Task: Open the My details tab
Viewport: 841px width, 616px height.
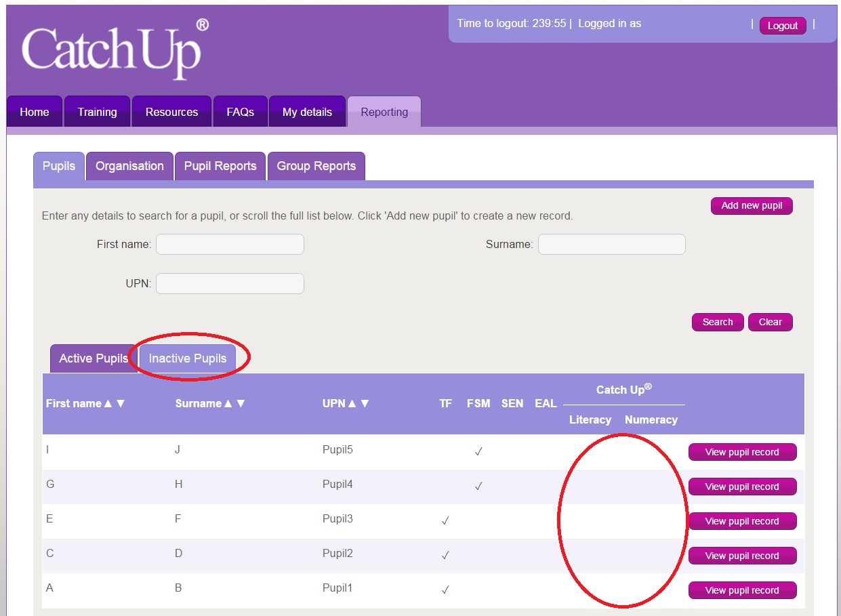Action: (307, 112)
